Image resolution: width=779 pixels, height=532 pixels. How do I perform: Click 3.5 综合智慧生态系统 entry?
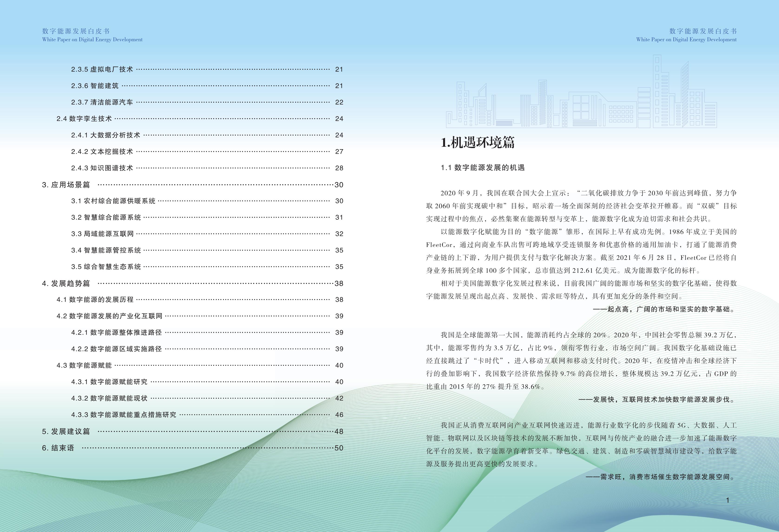(106, 267)
